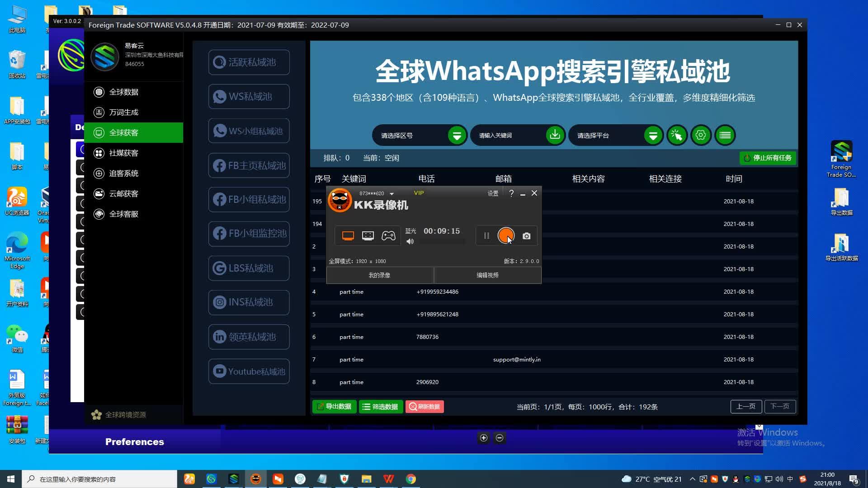Screen dimensions: 868x488
Task: Open 设置 in KK录像机
Action: (493, 193)
